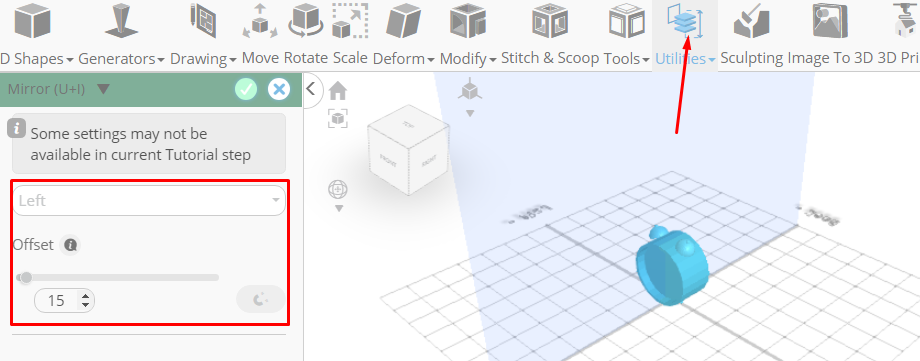The width and height of the screenshot is (920, 361).
Task: Collapse the left panel with chevron arrow
Action: [x=312, y=89]
